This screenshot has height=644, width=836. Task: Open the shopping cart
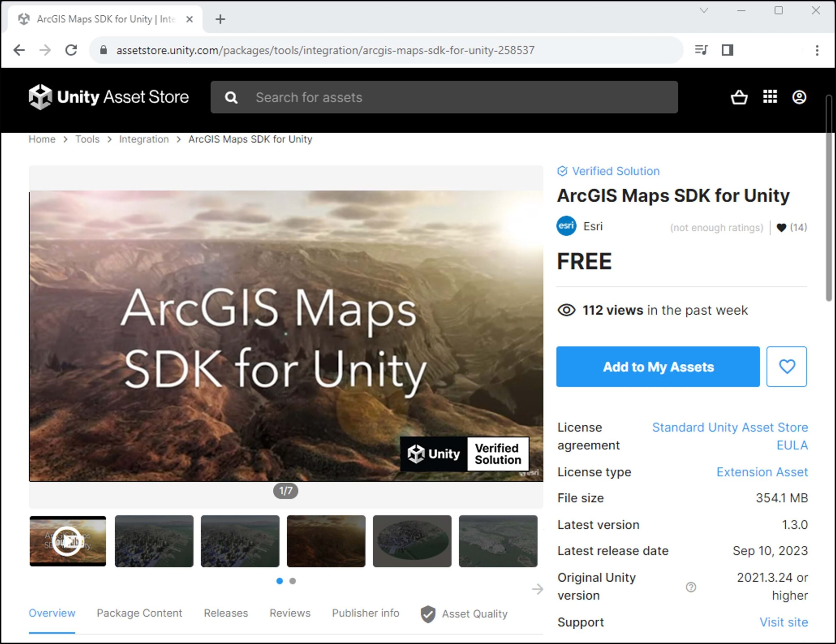pos(740,97)
